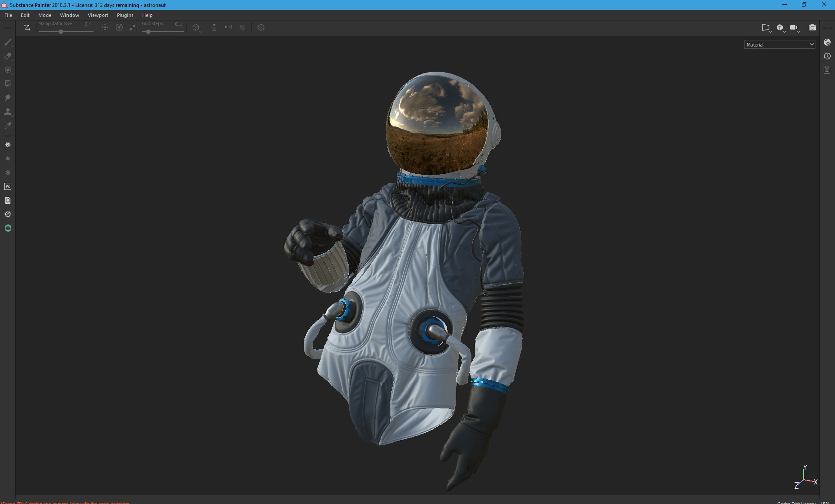Open the File menu
The width and height of the screenshot is (835, 504).
(x=8, y=15)
